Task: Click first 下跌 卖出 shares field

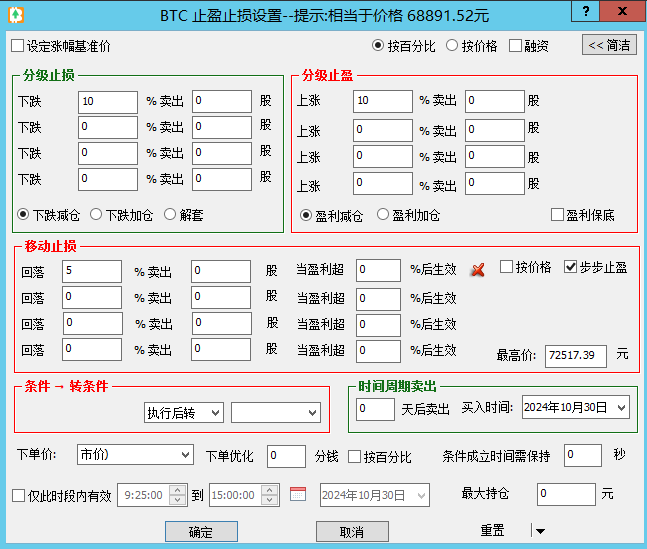Action: [x=222, y=101]
